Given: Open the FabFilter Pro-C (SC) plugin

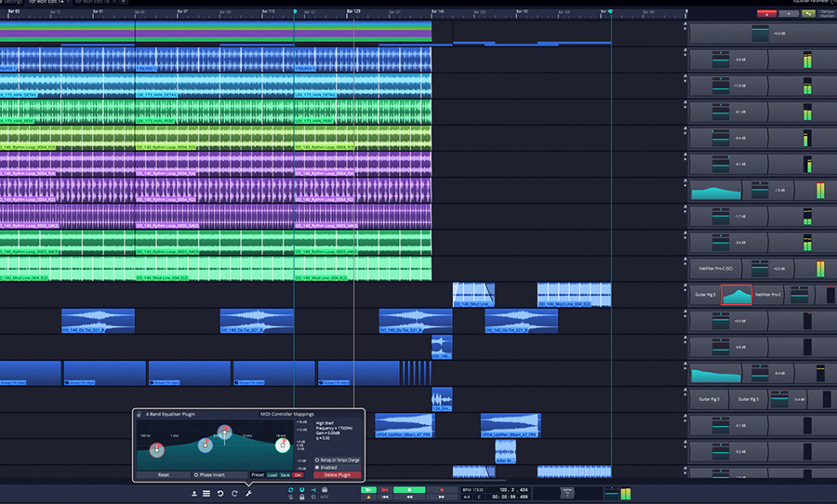Looking at the screenshot, I should [x=716, y=269].
